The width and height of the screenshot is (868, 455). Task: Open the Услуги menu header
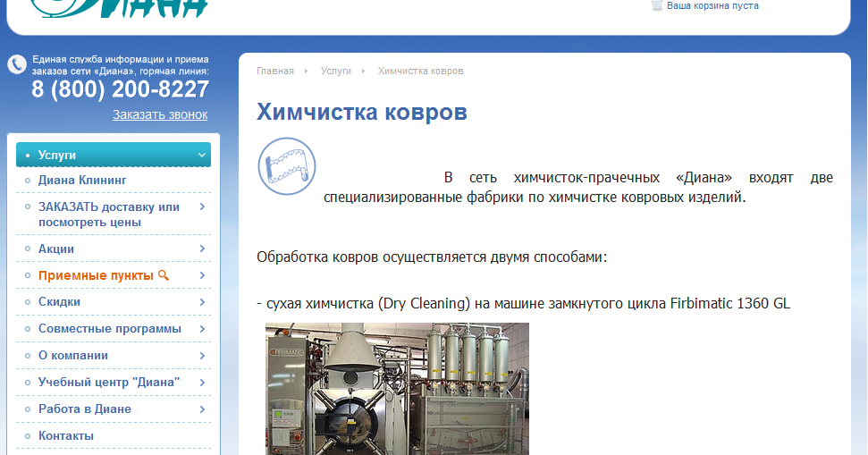[x=114, y=155]
